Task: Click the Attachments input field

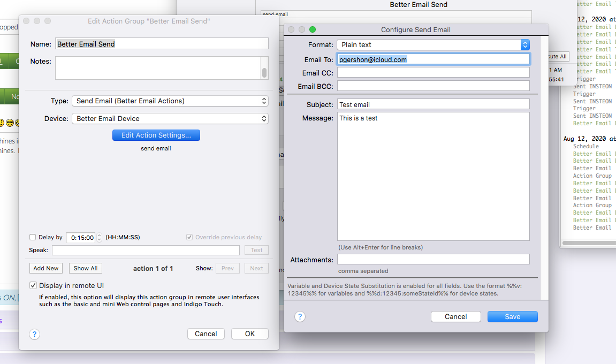Action: (x=434, y=260)
